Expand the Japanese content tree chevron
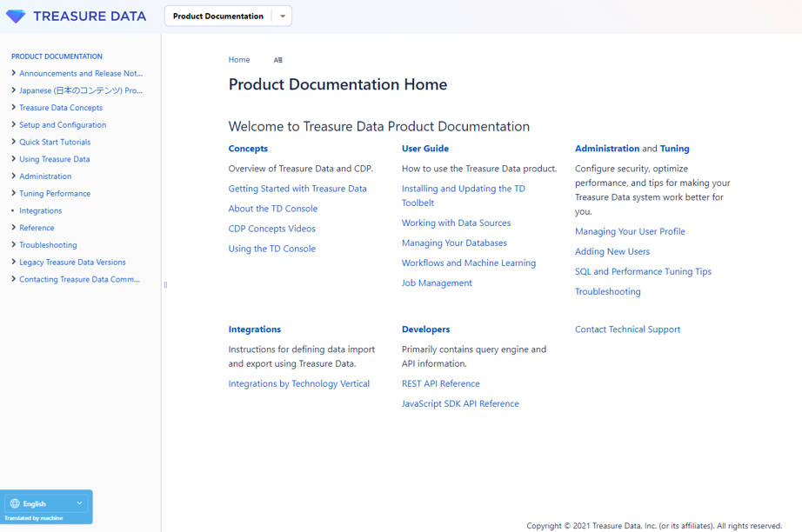 (x=13, y=90)
